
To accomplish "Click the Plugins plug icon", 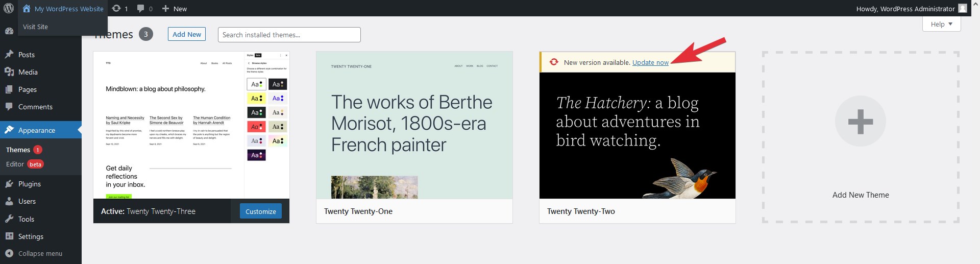I will tap(9, 184).
